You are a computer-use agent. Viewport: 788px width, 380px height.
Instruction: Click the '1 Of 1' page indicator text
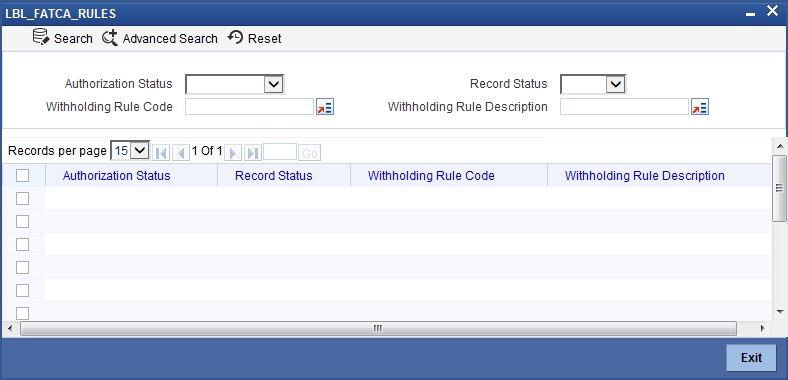coord(207,151)
